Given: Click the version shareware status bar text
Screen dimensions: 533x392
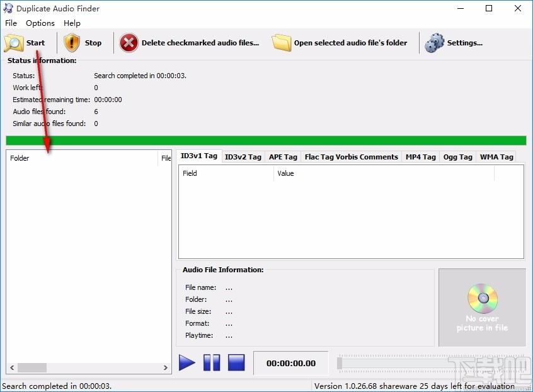Looking at the screenshot, I should click(415, 386).
